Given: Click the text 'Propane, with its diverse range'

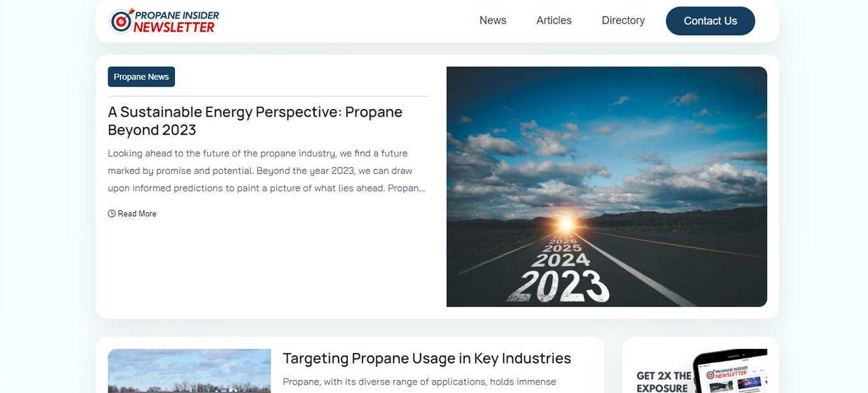Looking at the screenshot, I should click(x=419, y=381).
